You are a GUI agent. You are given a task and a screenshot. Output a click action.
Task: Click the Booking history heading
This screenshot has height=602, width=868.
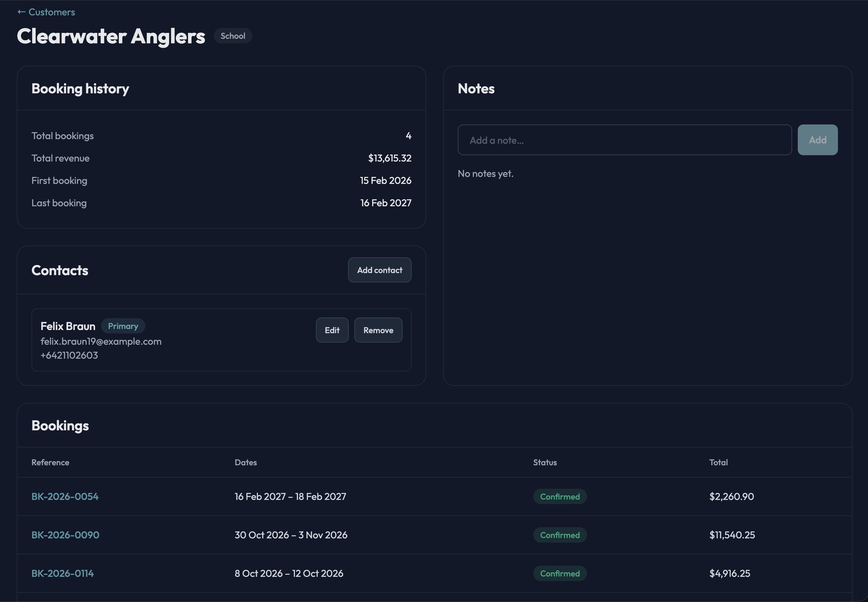pos(80,89)
